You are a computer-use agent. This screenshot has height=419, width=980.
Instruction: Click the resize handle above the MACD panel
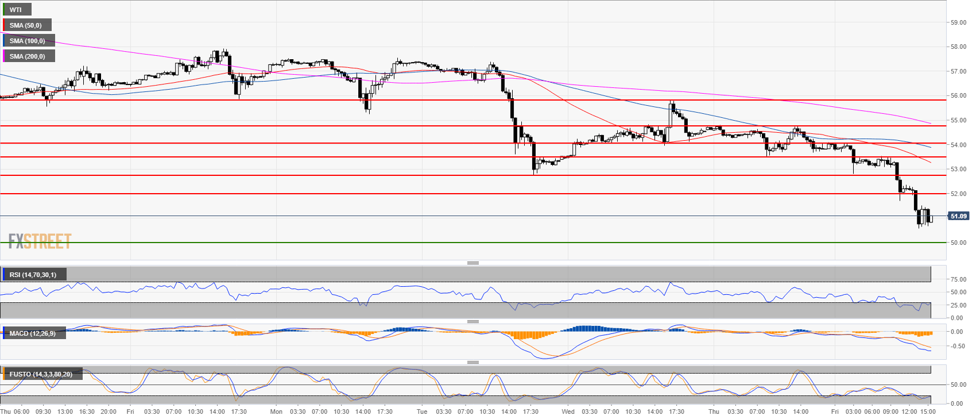tap(472, 321)
